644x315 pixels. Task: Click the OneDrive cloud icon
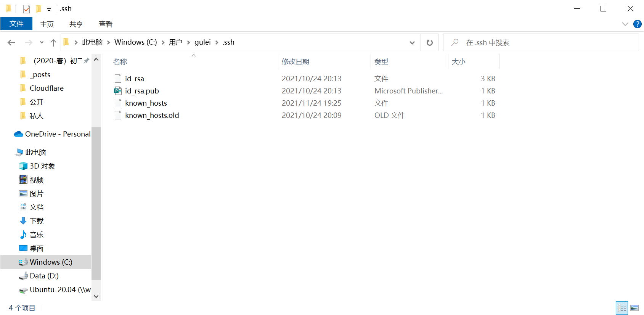(x=19, y=134)
